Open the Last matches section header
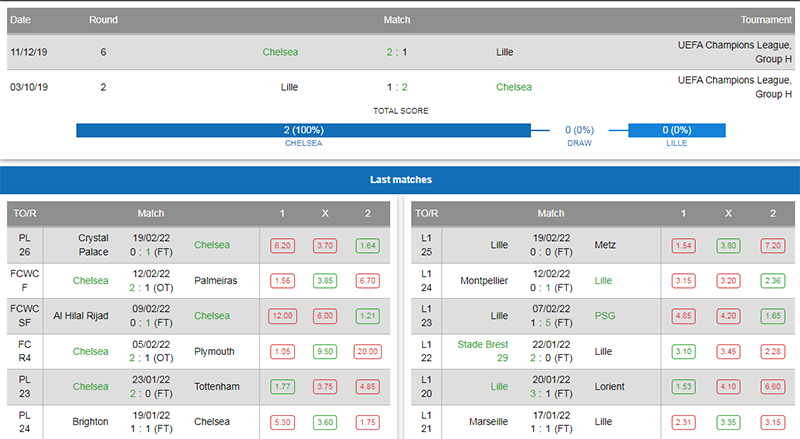 pos(400,180)
